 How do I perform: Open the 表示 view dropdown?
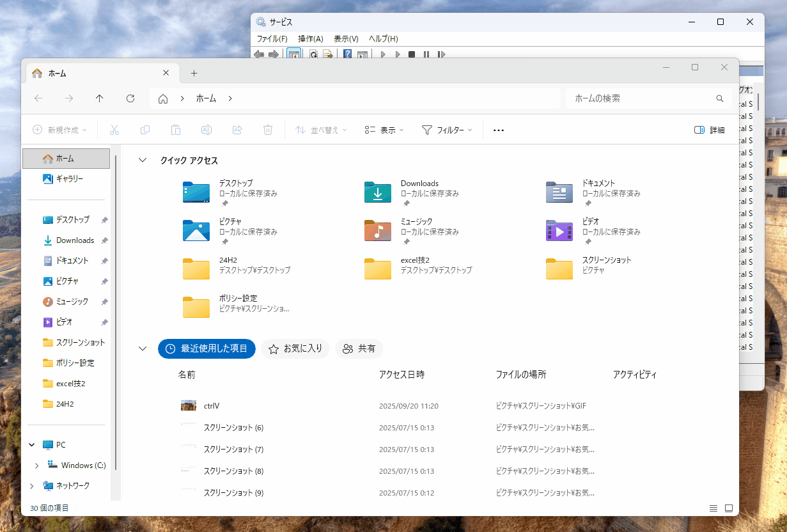[x=384, y=130]
